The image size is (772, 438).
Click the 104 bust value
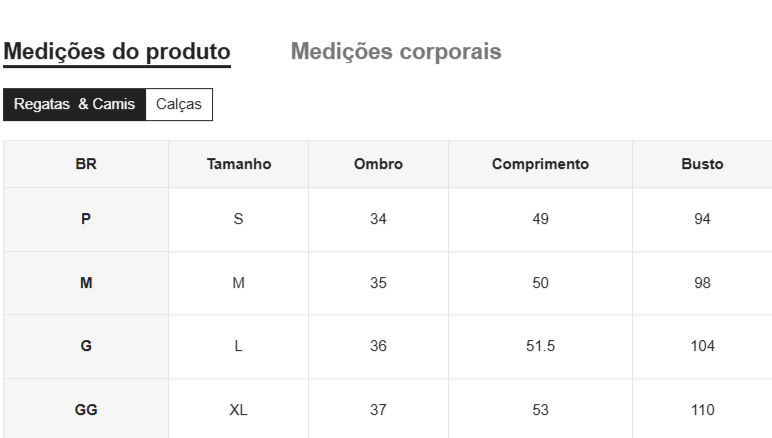[702, 346]
